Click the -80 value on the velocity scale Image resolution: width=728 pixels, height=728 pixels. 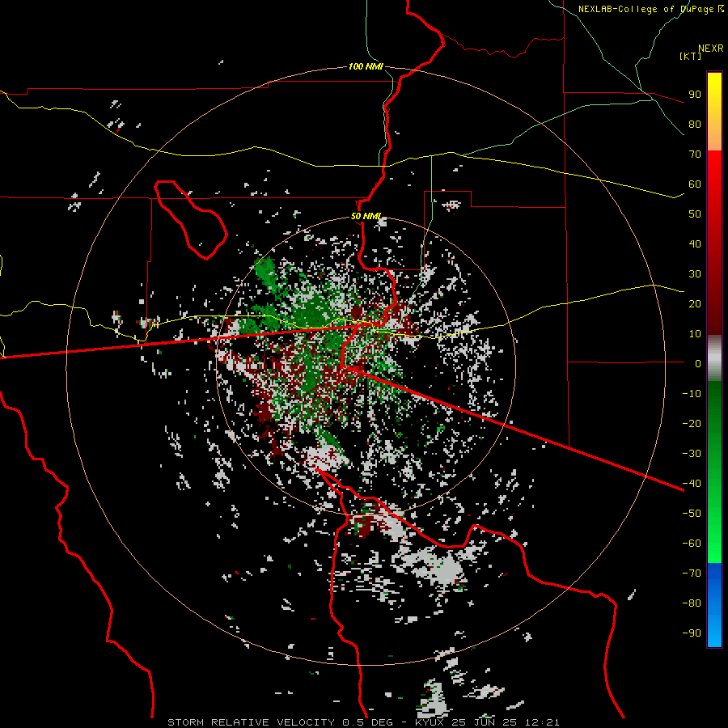click(692, 603)
